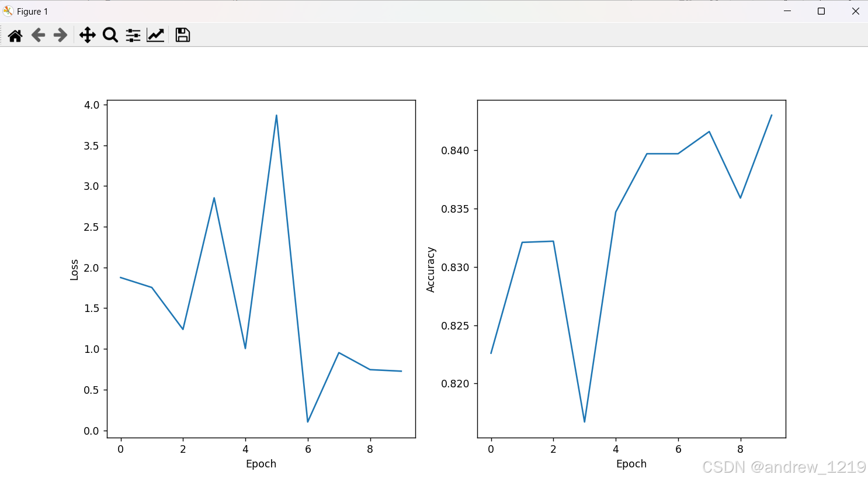Image resolution: width=868 pixels, height=482 pixels.
Task: Close the Figure 1 window
Action: point(855,11)
